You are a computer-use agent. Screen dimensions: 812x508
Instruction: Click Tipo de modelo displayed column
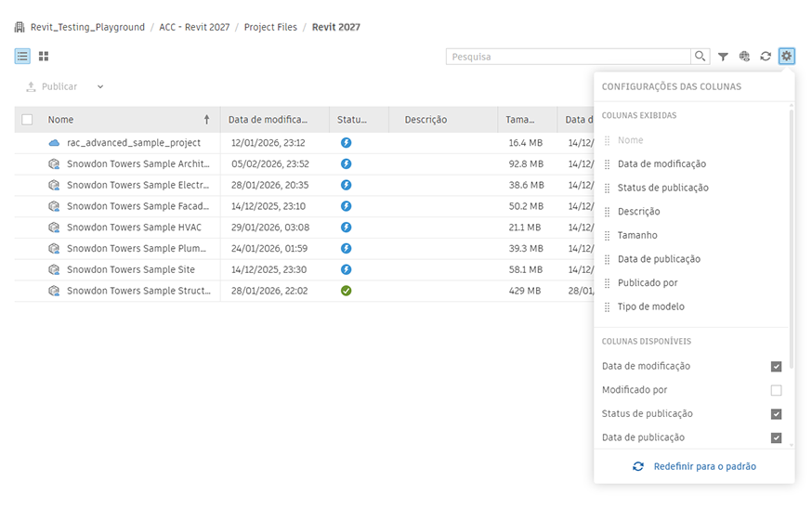pyautogui.click(x=651, y=306)
